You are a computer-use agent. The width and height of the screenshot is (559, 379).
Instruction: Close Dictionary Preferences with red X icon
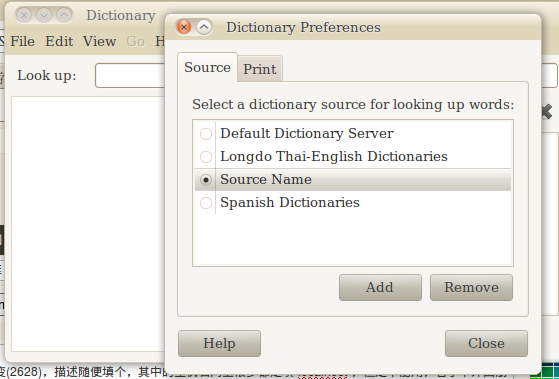[184, 27]
